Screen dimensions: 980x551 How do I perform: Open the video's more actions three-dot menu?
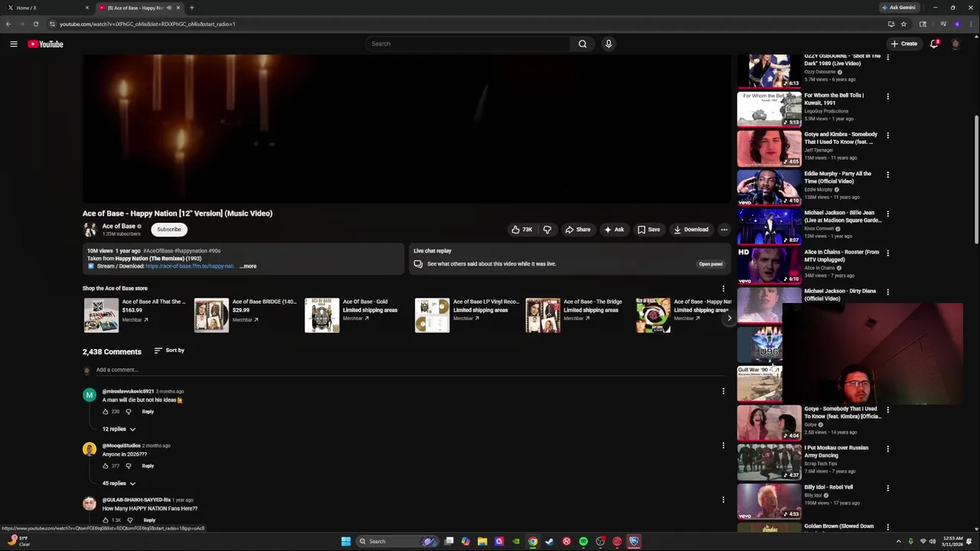click(724, 230)
